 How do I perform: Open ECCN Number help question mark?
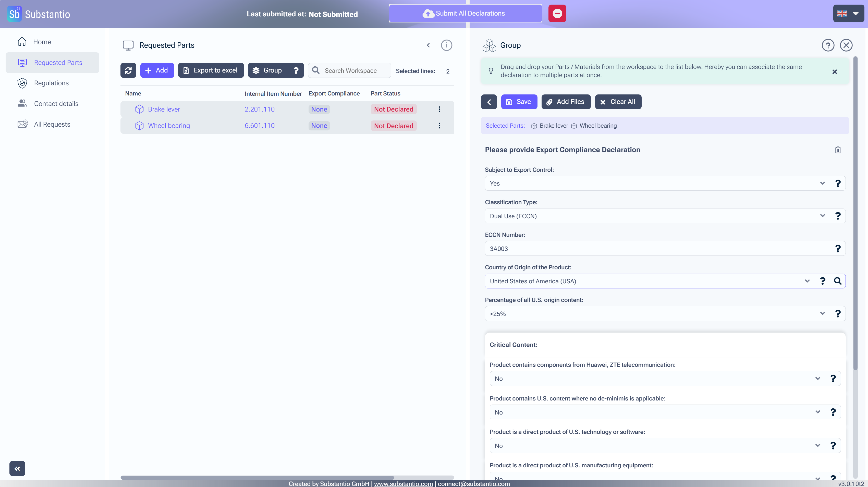(838, 249)
